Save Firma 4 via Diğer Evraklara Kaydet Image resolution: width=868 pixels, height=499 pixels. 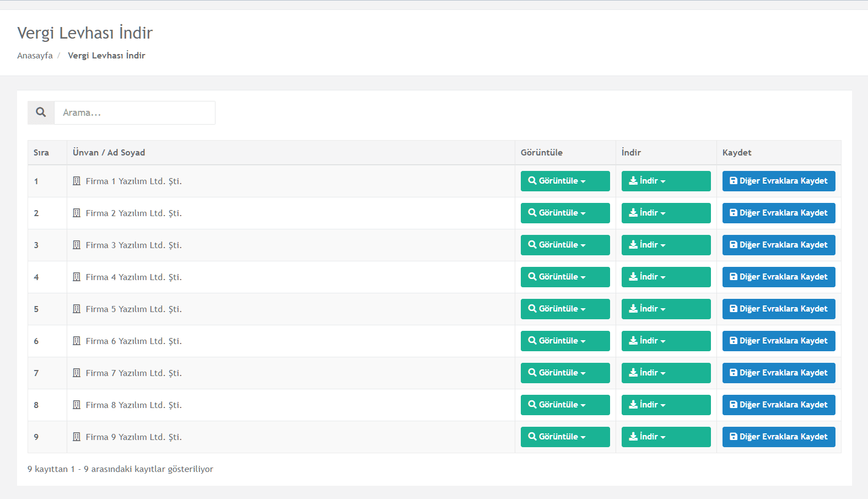[779, 277]
